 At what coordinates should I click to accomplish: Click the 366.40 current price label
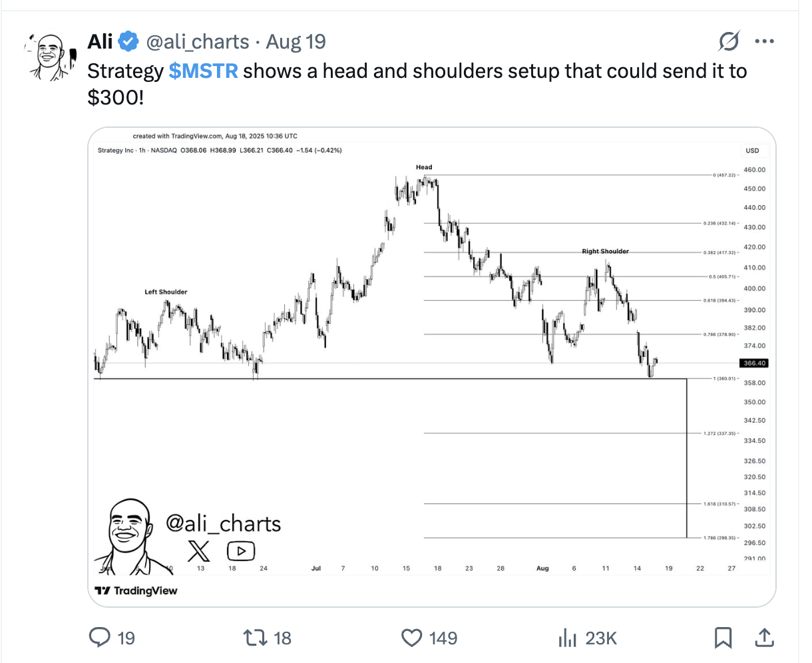pyautogui.click(x=754, y=363)
